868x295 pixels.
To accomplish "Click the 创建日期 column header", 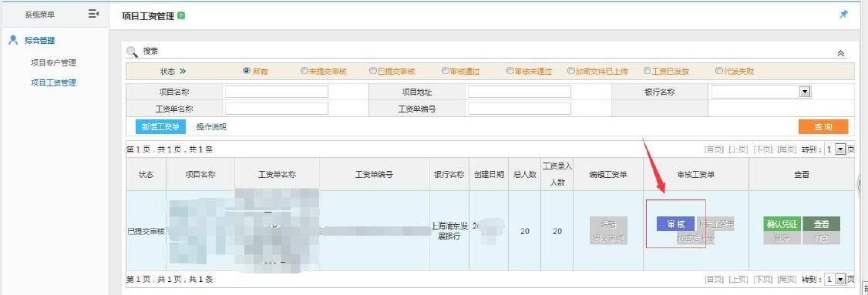I will 489,174.
